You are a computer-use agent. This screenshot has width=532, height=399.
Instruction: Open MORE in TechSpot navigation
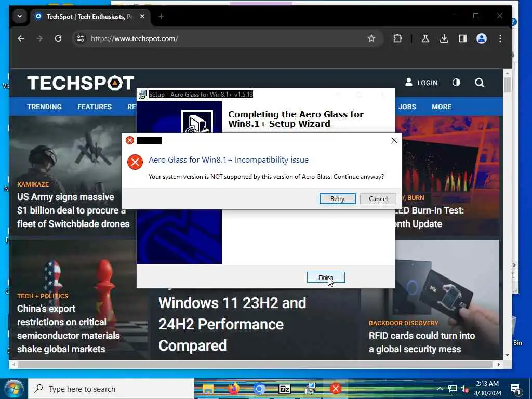point(442,107)
